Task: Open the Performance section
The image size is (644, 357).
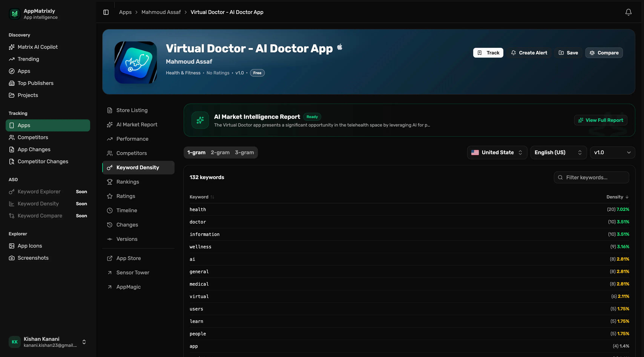Action: pos(138,139)
